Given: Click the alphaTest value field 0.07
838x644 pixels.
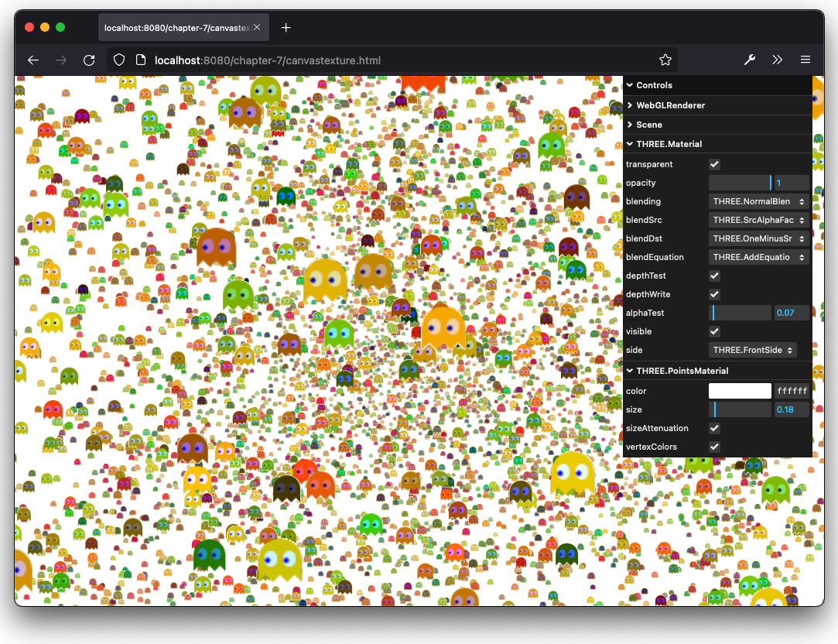Looking at the screenshot, I should 792,313.
